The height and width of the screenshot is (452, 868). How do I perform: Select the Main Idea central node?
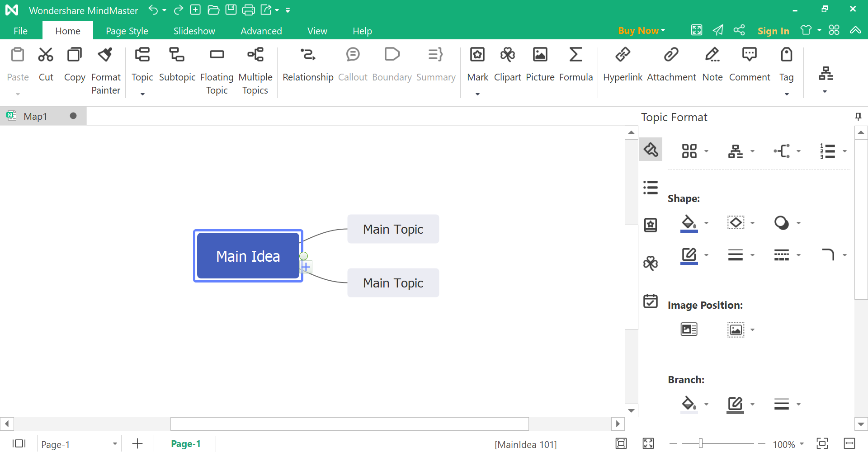248,256
